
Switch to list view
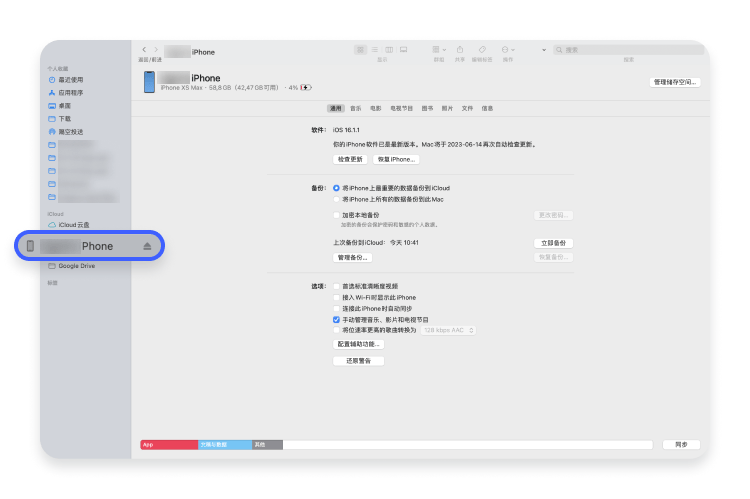375,50
